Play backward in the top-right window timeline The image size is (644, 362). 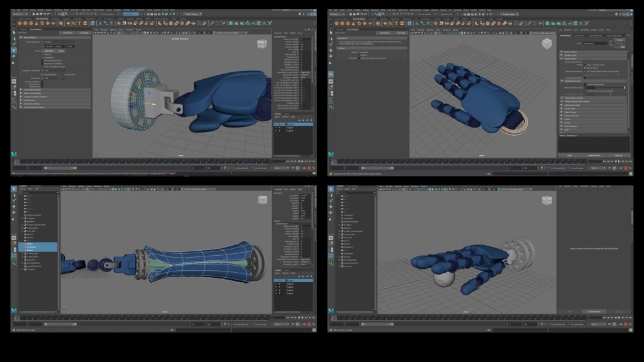pos(616,162)
